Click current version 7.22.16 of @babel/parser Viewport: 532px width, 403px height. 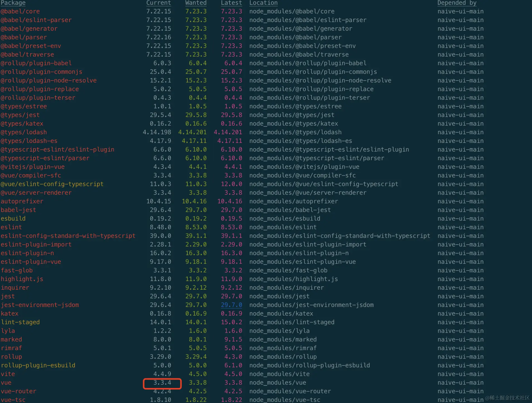[x=159, y=37]
